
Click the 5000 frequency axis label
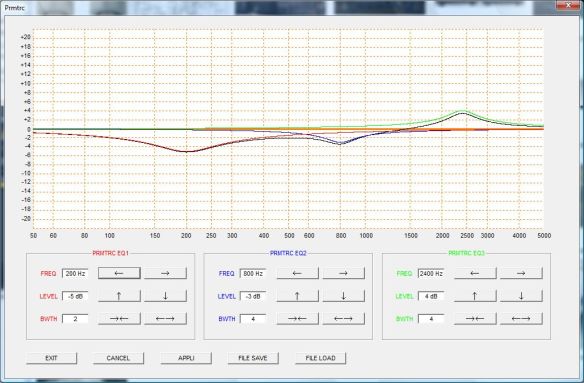click(544, 235)
